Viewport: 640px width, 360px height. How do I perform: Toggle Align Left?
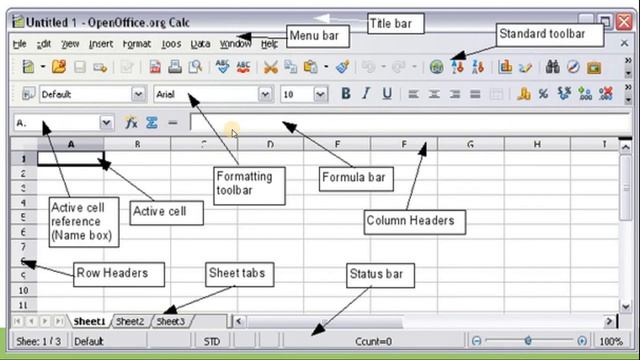coord(413,94)
